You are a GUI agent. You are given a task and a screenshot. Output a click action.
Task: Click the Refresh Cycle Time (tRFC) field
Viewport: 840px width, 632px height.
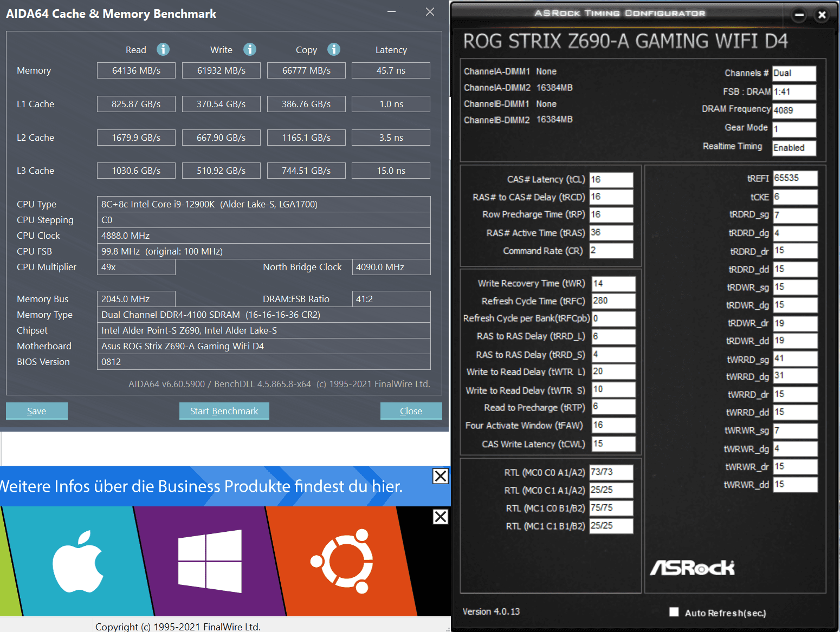(x=613, y=301)
